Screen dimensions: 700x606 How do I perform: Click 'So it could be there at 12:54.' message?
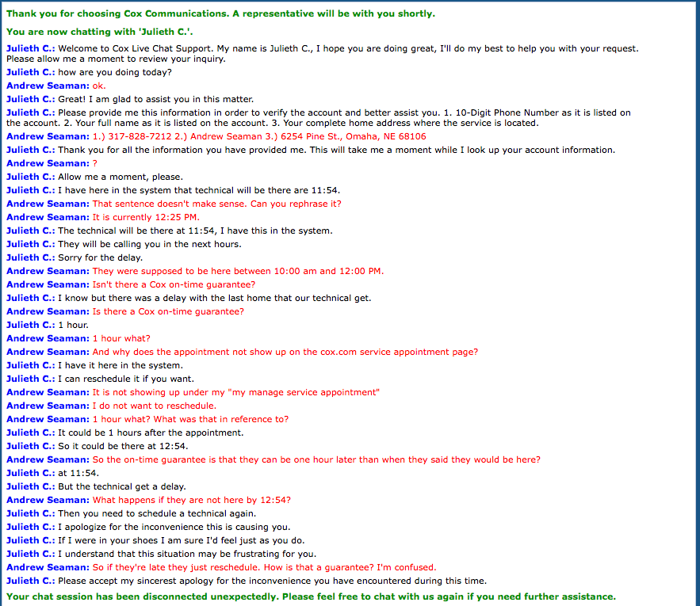click(x=98, y=446)
